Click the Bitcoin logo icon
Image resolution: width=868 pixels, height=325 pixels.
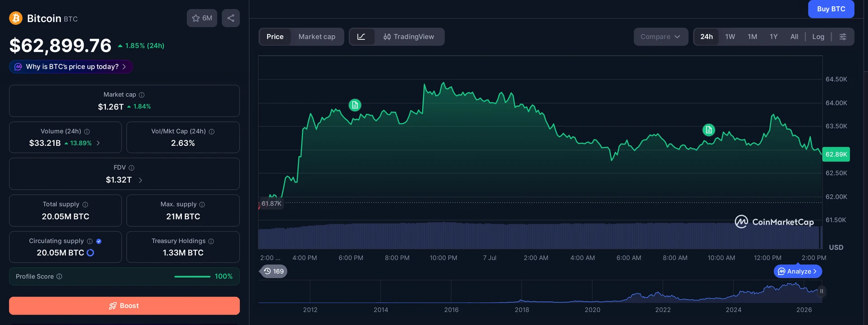point(16,18)
